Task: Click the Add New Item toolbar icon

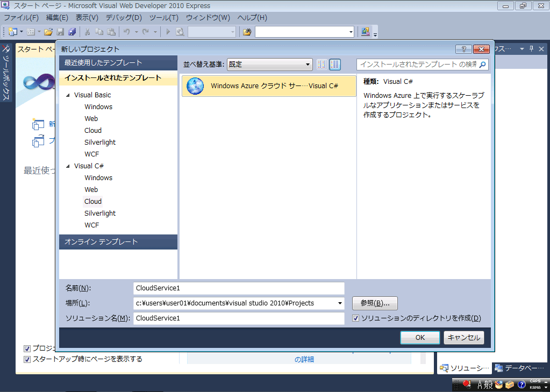Action: (31, 32)
